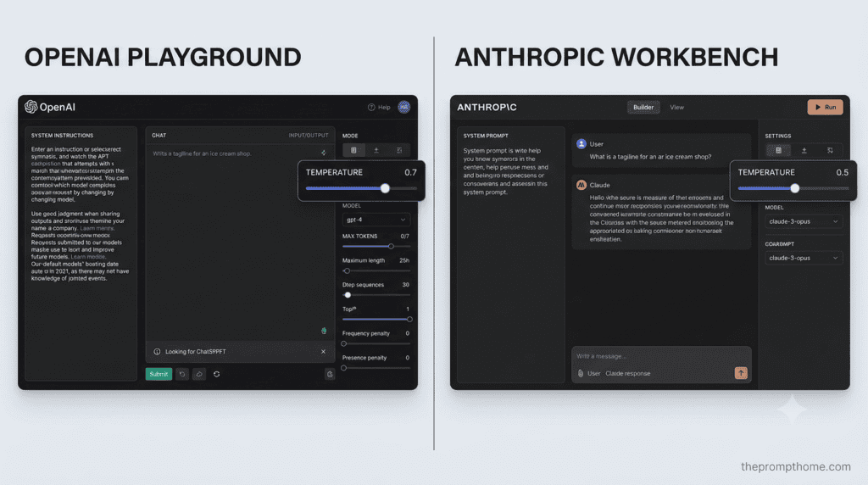Image resolution: width=868 pixels, height=485 pixels.
Task: Select the first SETTINGS icon in Anthropic panel
Action: tap(778, 150)
